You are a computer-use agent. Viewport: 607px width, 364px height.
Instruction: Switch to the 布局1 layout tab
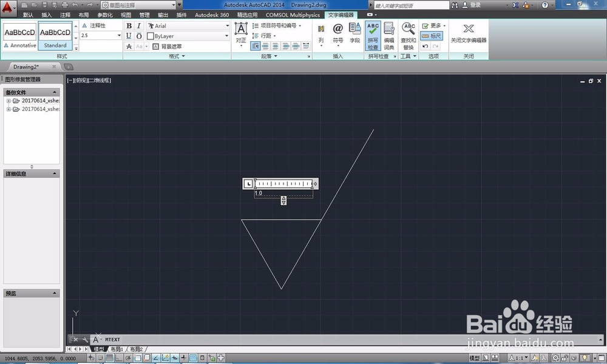pyautogui.click(x=117, y=349)
